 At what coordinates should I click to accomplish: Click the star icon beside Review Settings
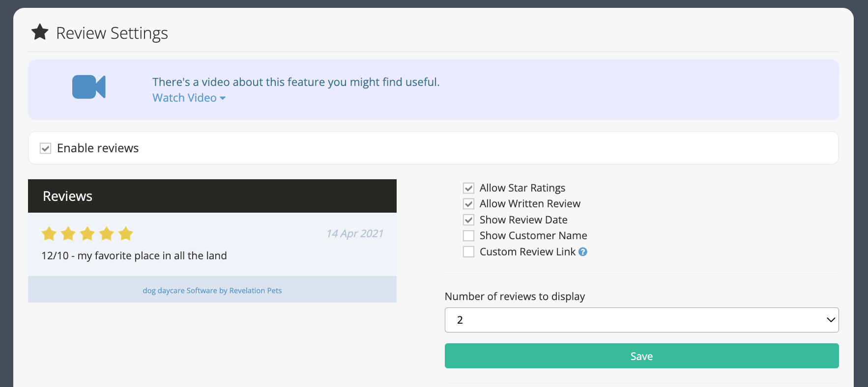pyautogui.click(x=40, y=32)
